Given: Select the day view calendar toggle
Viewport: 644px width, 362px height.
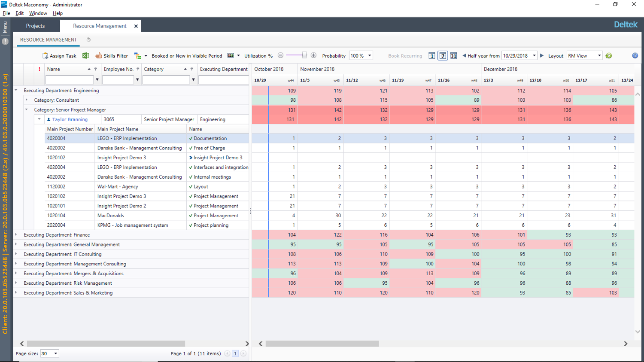Looking at the screenshot, I should pyautogui.click(x=432, y=56).
